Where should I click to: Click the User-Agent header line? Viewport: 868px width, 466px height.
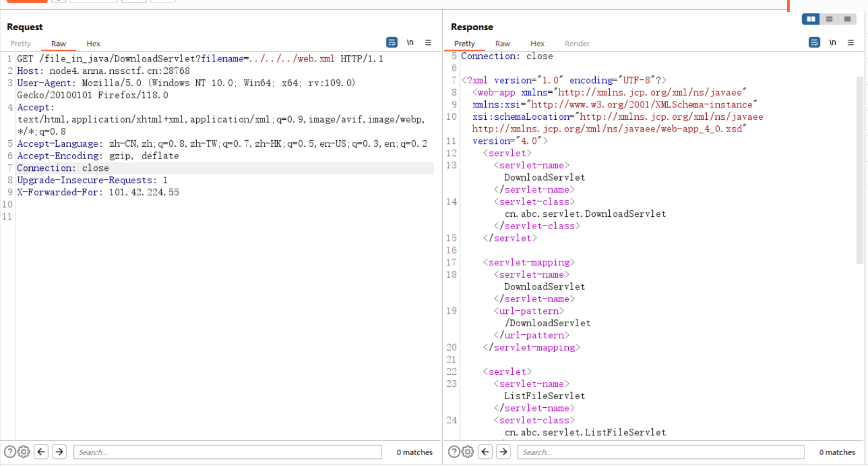(x=186, y=89)
